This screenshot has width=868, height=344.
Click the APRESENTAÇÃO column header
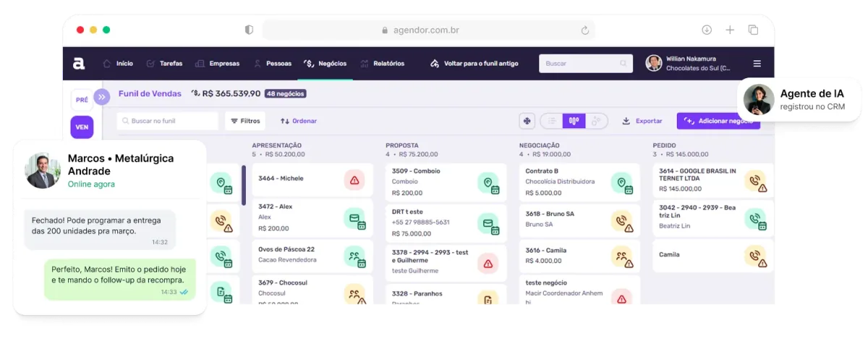point(277,145)
